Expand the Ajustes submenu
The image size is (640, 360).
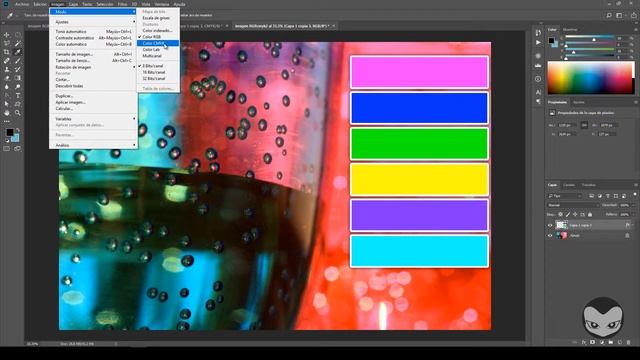[93, 22]
